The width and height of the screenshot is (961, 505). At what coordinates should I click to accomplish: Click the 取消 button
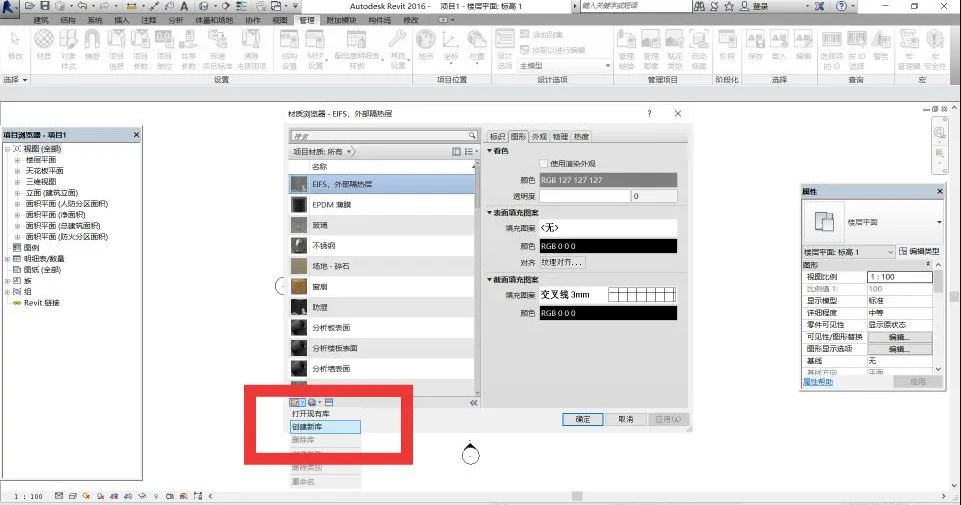click(x=625, y=419)
